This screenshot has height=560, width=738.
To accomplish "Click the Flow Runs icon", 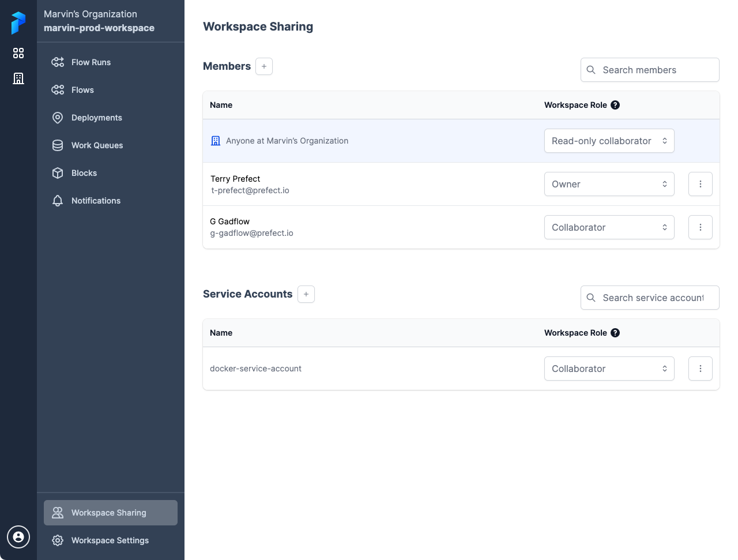I will click(58, 62).
